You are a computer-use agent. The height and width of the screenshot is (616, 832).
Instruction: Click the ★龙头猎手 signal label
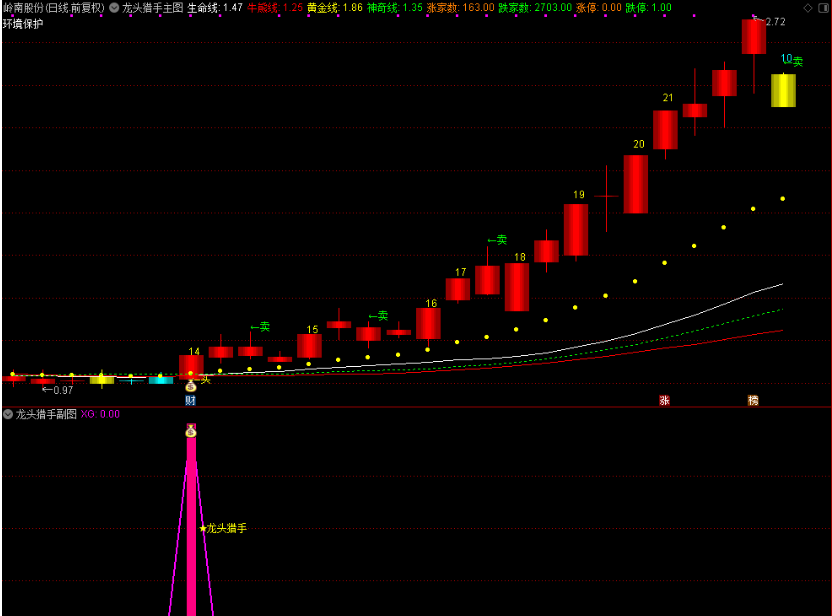(x=223, y=528)
